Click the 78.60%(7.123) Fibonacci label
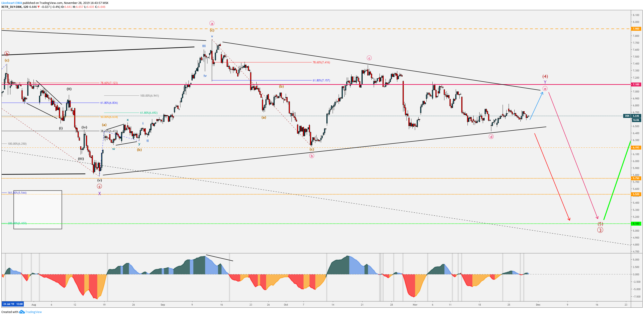The width and height of the screenshot is (644, 316). click(x=109, y=83)
